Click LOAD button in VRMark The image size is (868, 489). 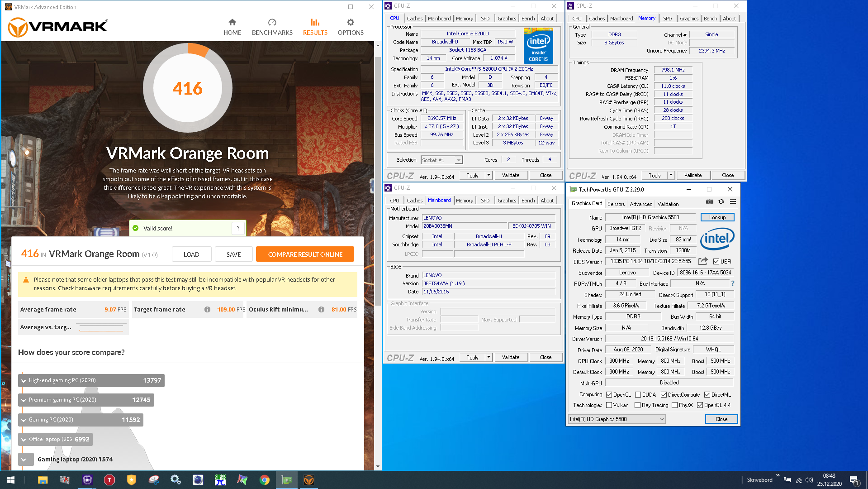coord(191,254)
